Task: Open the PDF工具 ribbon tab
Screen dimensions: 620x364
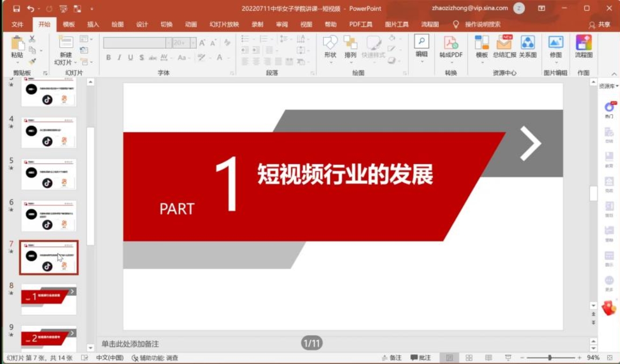Action: click(361, 24)
